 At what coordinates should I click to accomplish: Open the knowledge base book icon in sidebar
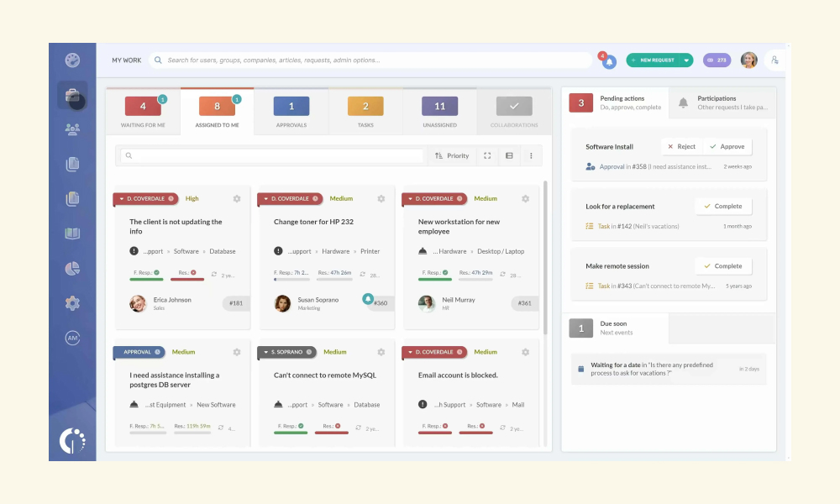coord(72,233)
